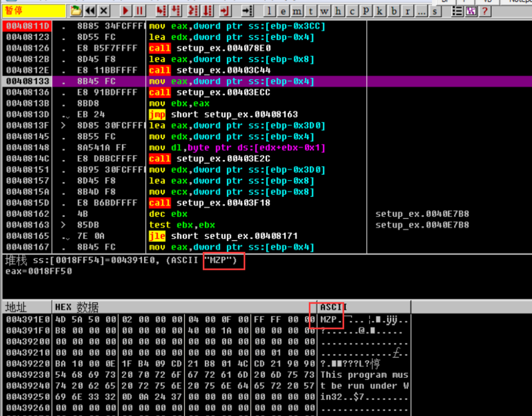This screenshot has width=532, height=416.
Task: Click the 地址 column header in dump
Action: 27,307
